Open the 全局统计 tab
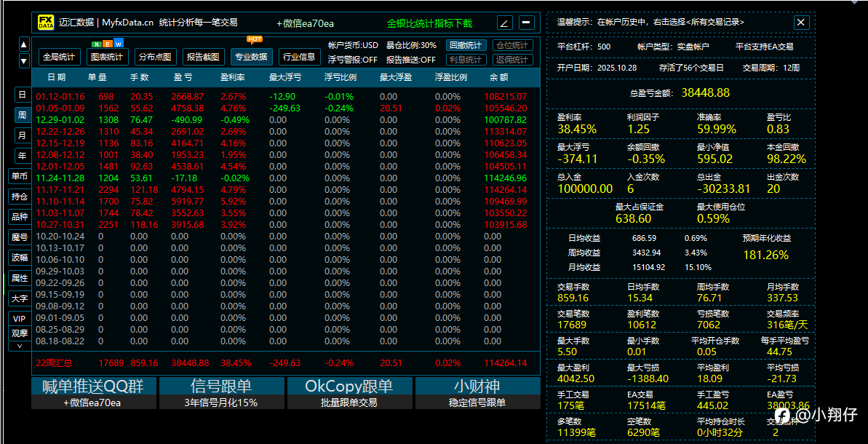 (x=60, y=57)
